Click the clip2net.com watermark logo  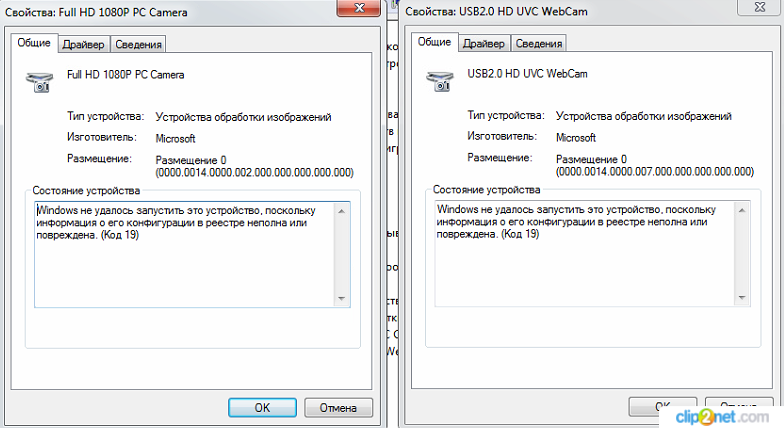pyautogui.click(x=722, y=416)
